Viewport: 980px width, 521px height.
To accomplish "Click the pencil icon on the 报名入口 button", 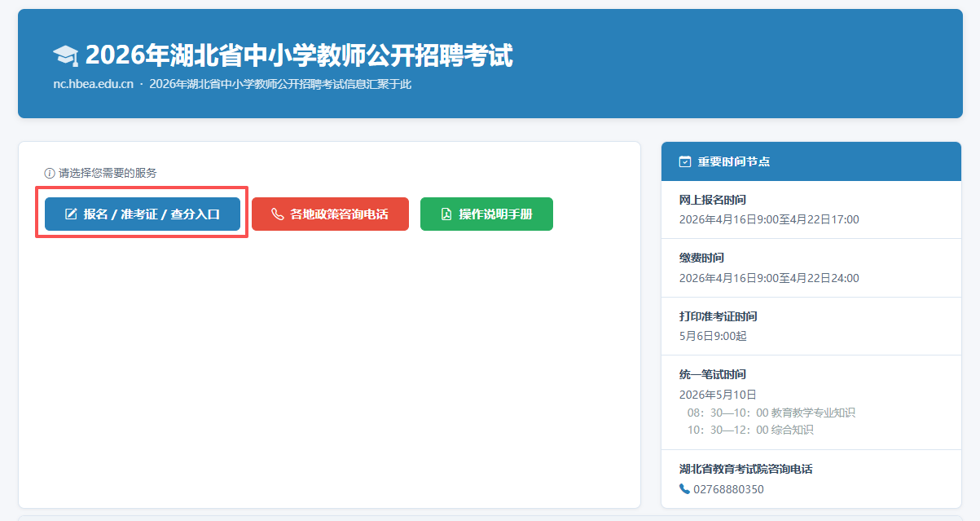I will pyautogui.click(x=71, y=214).
